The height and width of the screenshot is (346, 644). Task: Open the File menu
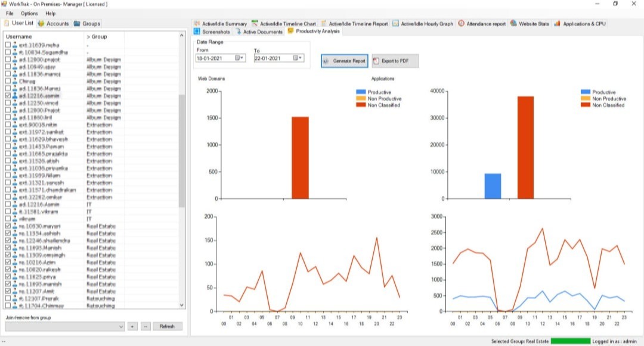point(10,14)
